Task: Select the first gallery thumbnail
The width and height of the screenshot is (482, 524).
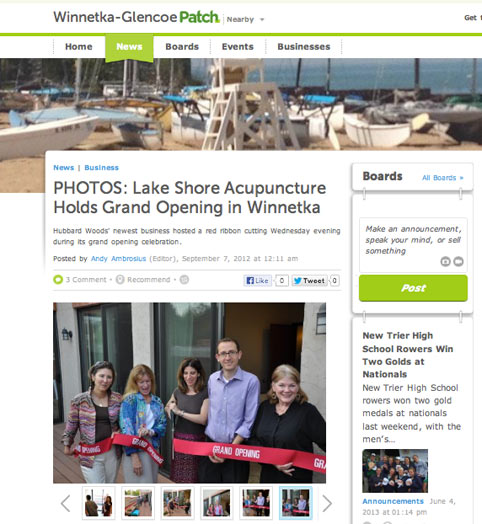Action: click(x=99, y=503)
